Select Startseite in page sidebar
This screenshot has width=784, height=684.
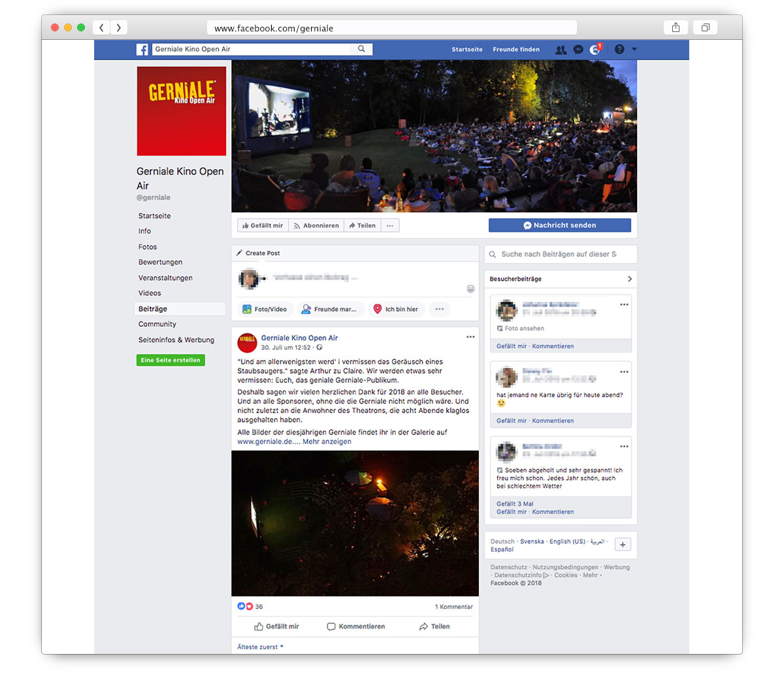pos(155,216)
